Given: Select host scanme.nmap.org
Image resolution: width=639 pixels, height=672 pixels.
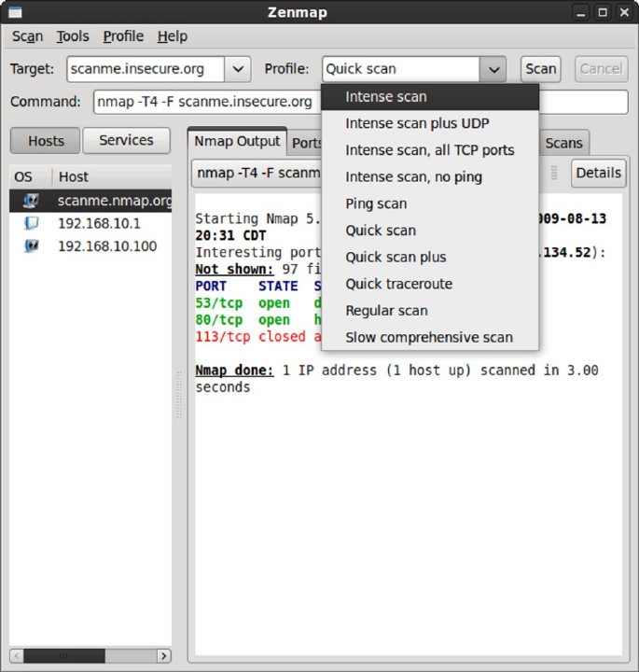Looking at the screenshot, I should click(x=90, y=201).
